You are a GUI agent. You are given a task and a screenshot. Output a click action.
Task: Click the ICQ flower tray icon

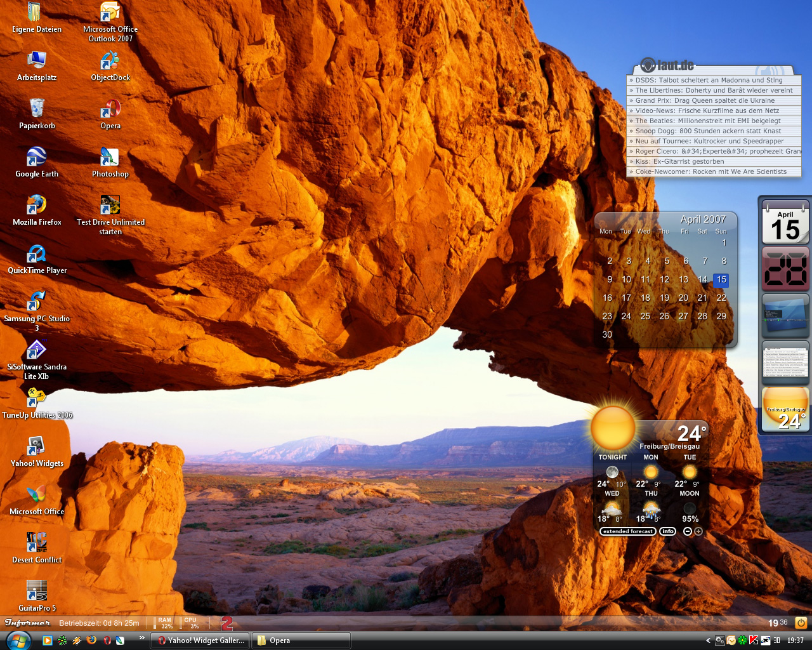tap(743, 640)
